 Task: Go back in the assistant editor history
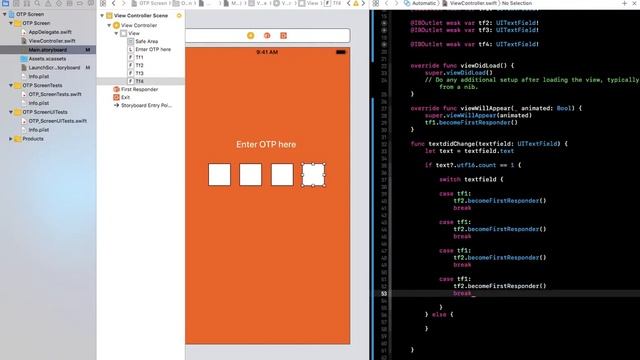(387, 3)
